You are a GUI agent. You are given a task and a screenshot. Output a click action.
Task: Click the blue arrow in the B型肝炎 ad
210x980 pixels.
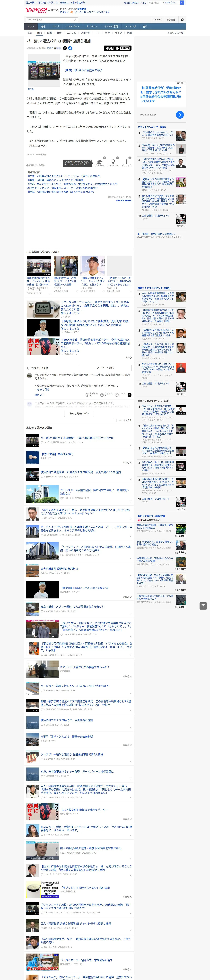pos(180,115)
